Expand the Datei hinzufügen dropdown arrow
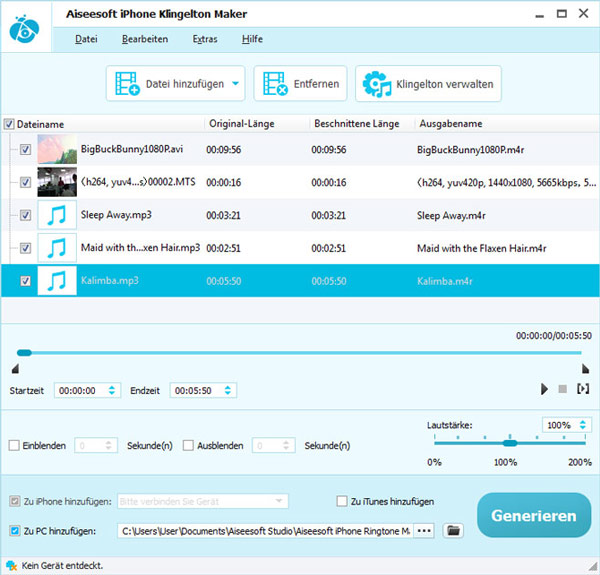This screenshot has height=575, width=600. coord(235,83)
